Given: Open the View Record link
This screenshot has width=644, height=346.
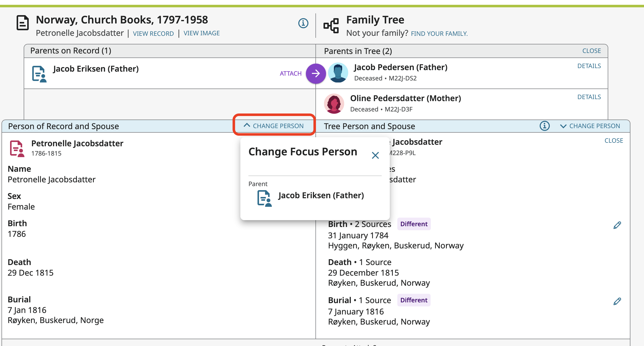Looking at the screenshot, I should [153, 34].
